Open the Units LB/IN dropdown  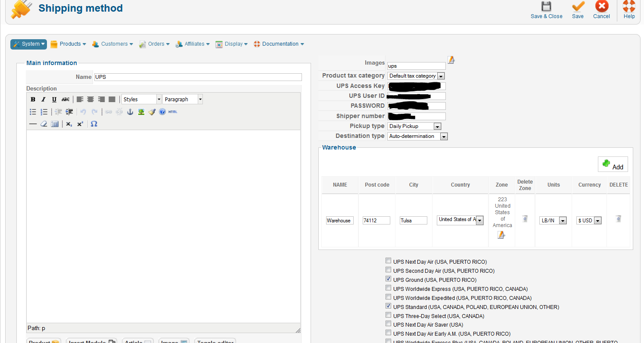[x=553, y=221]
